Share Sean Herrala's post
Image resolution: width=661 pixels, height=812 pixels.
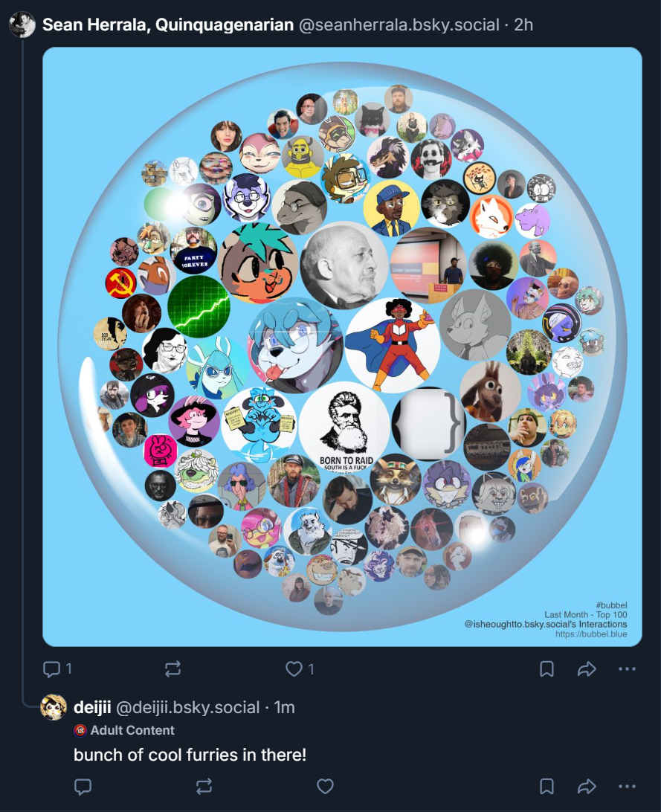587,669
